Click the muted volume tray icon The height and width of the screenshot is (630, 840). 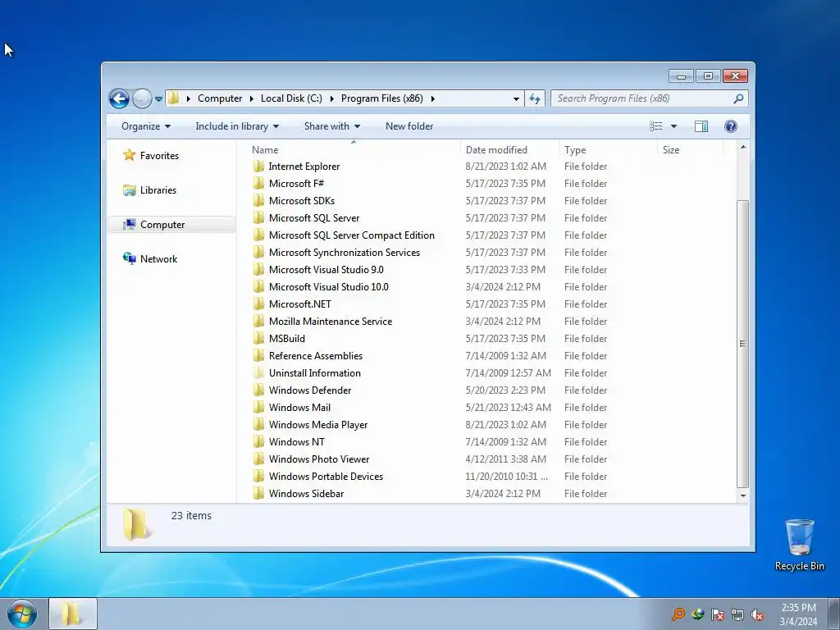pyautogui.click(x=757, y=614)
